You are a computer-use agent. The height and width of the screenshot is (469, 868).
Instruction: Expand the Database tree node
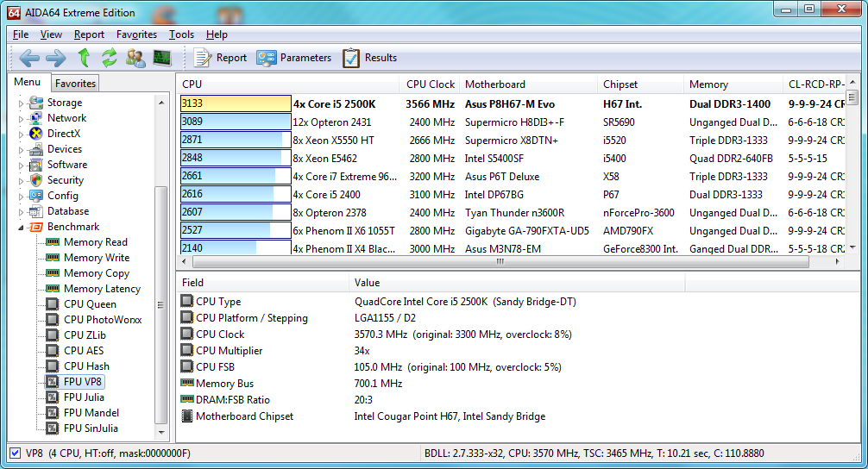21,211
